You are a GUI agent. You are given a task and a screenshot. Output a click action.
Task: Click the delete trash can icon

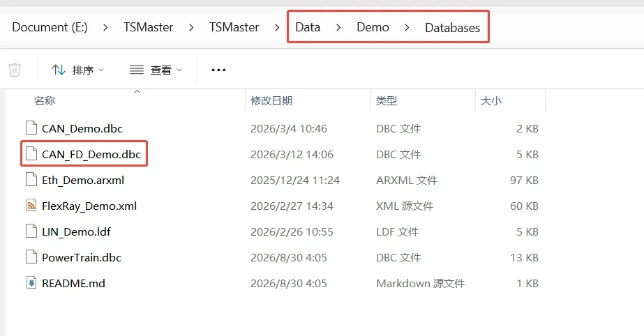(15, 70)
